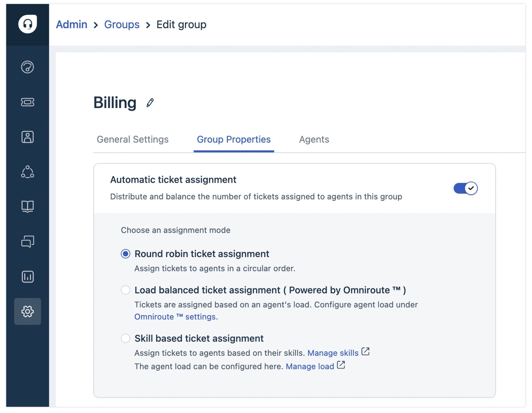532x413 pixels.
Task: Open the Admin gear icon
Action: [x=27, y=312]
